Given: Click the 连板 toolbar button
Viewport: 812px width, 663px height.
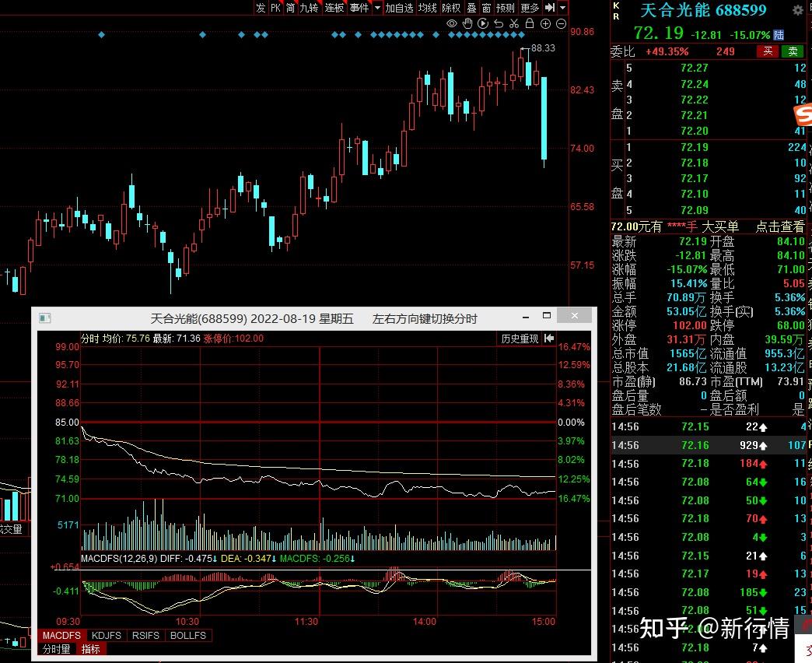Looking at the screenshot, I should coord(334,8).
